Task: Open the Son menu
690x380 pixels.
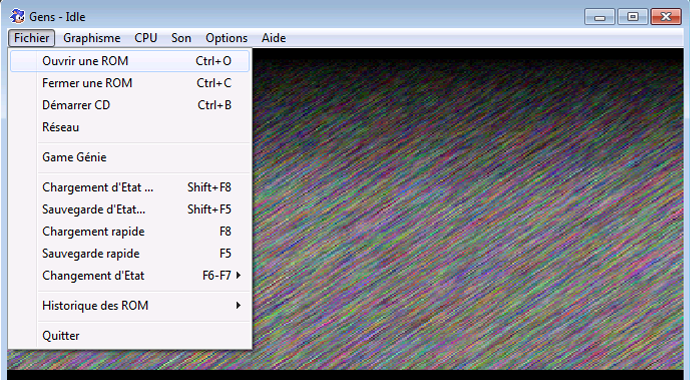Action: (x=181, y=38)
